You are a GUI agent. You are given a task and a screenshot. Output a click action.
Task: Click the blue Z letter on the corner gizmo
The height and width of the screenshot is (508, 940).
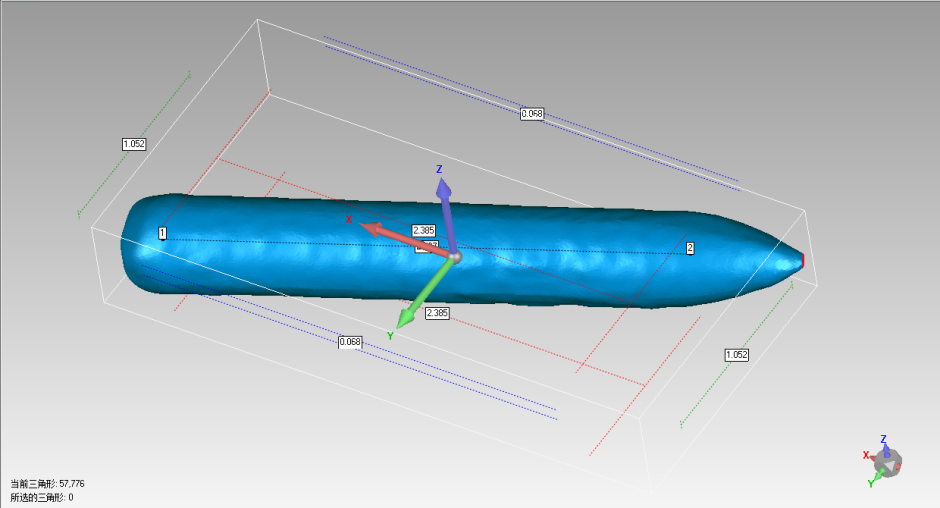[883, 439]
